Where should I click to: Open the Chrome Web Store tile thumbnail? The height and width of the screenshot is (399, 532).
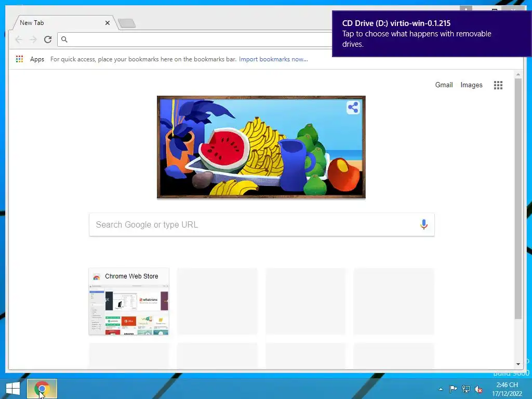pos(129,310)
